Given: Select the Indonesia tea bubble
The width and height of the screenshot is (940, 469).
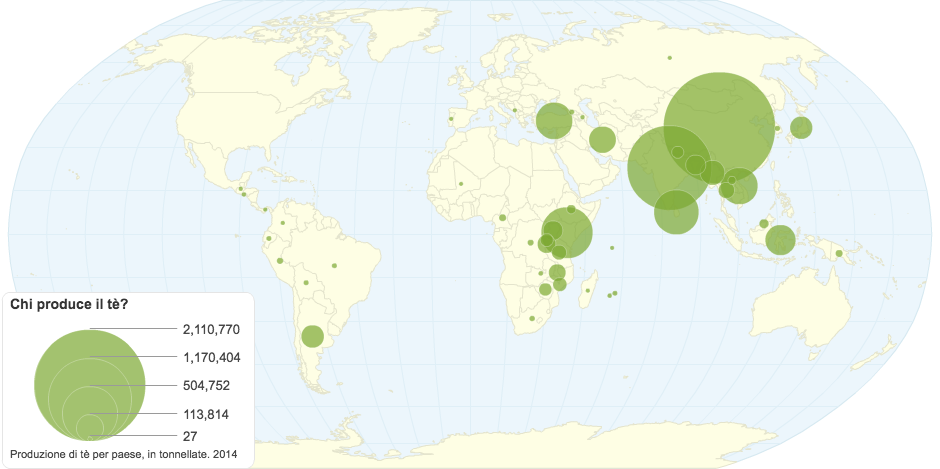Looking at the screenshot, I should coord(780,240).
